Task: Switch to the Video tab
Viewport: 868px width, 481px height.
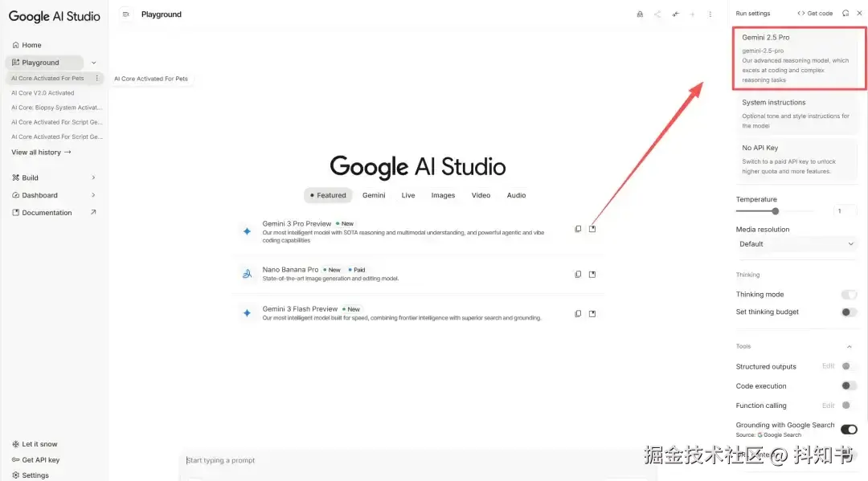Action: point(481,195)
